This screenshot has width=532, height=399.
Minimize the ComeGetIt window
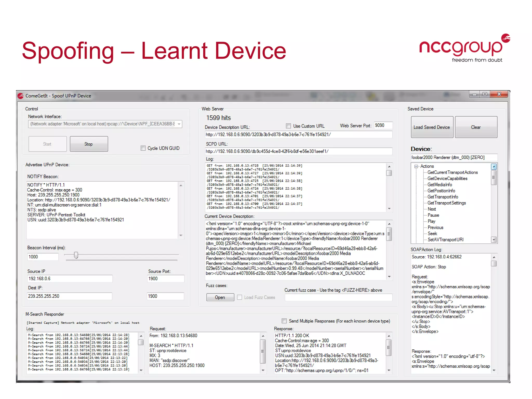pyautogui.click(x=475, y=95)
